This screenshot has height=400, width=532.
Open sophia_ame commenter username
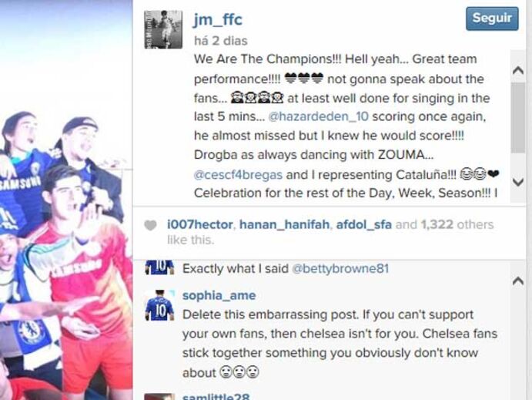[219, 295]
